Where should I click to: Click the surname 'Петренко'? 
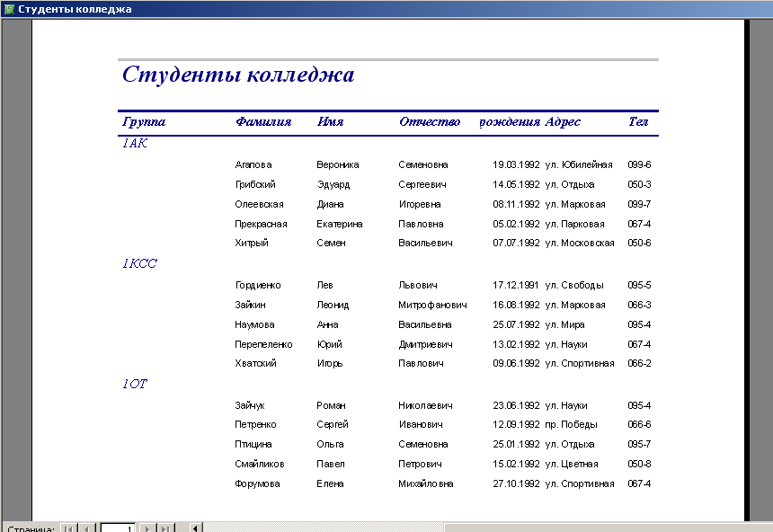[x=255, y=424]
